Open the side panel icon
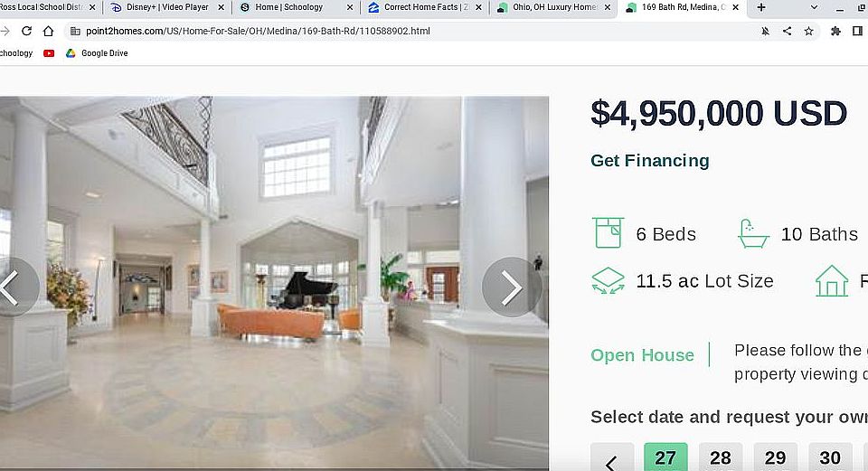868x471 pixels. click(x=857, y=31)
